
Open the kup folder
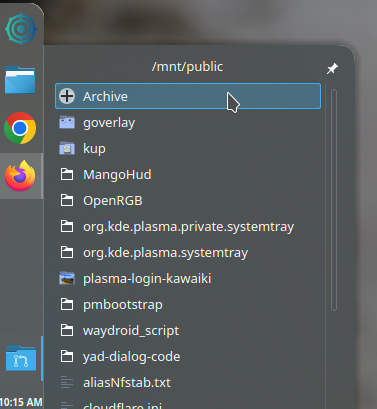tap(188, 148)
